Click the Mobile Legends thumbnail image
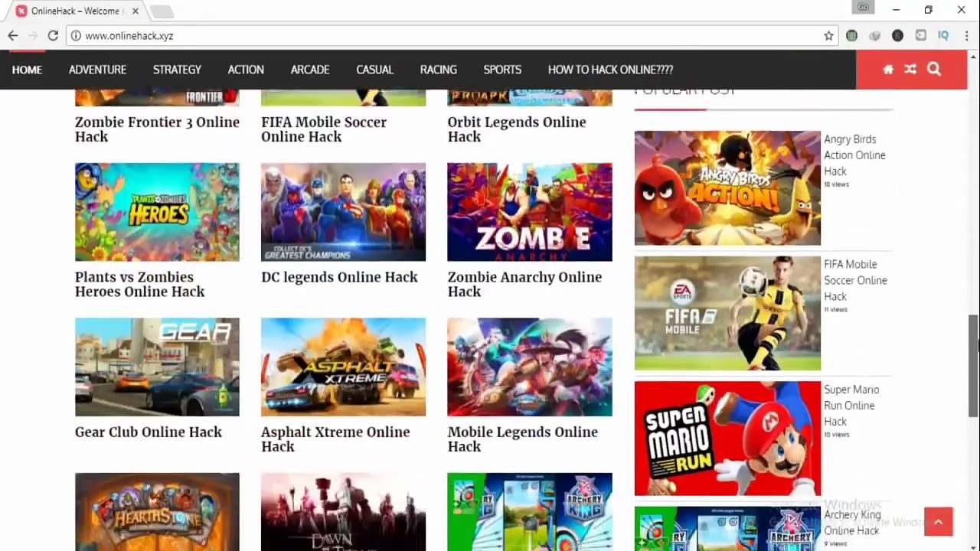 (530, 367)
